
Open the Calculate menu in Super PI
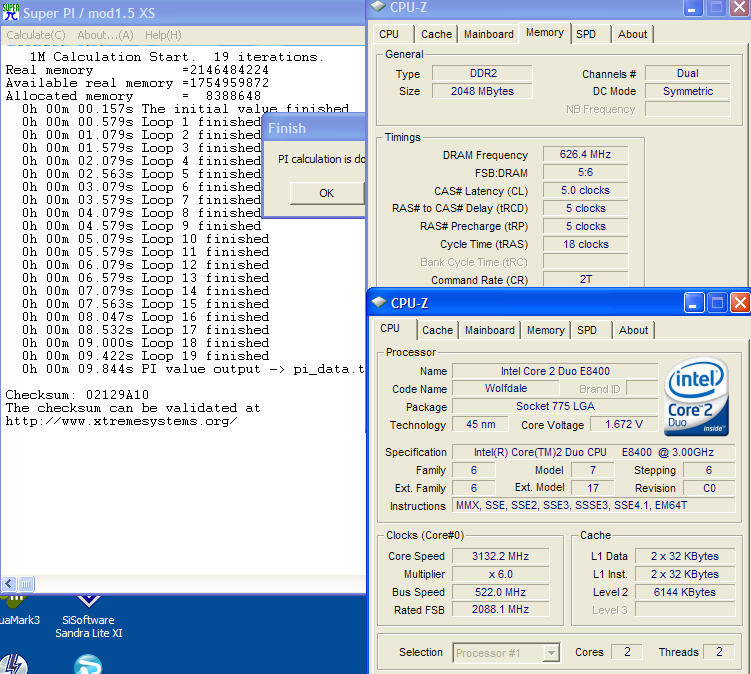tap(36, 35)
